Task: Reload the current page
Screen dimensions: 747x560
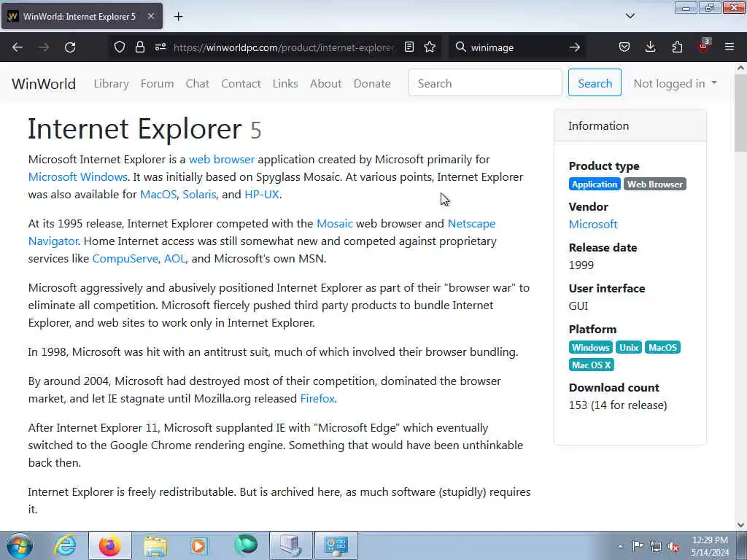Action: click(70, 47)
